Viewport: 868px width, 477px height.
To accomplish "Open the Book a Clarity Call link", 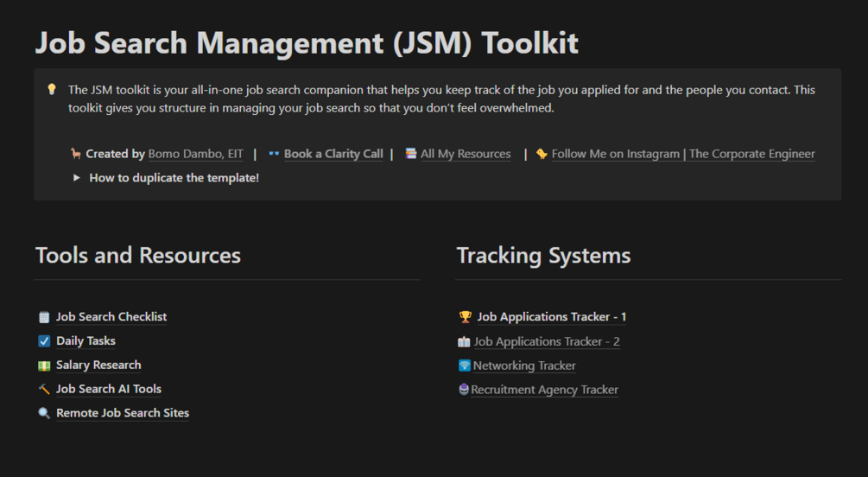I will (x=333, y=154).
